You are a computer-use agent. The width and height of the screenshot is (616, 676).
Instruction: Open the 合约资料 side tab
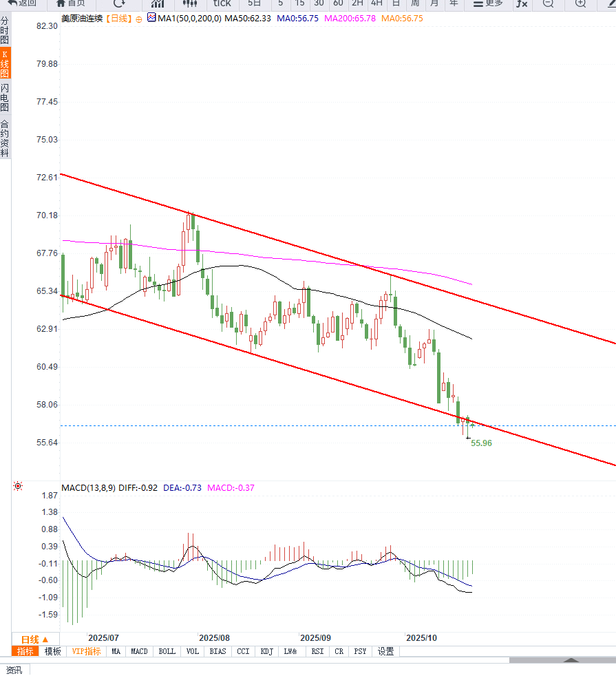[x=5, y=138]
